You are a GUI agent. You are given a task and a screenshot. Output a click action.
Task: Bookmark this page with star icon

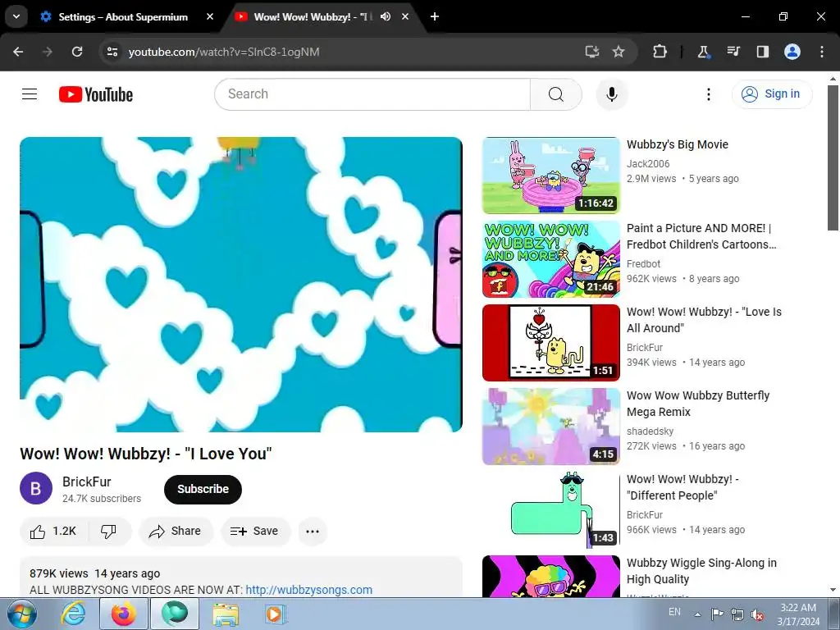[x=619, y=52]
